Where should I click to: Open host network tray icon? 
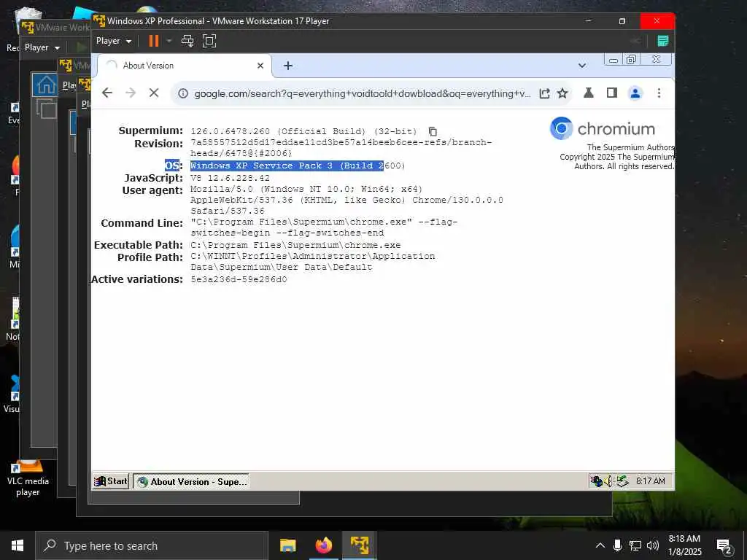point(635,545)
